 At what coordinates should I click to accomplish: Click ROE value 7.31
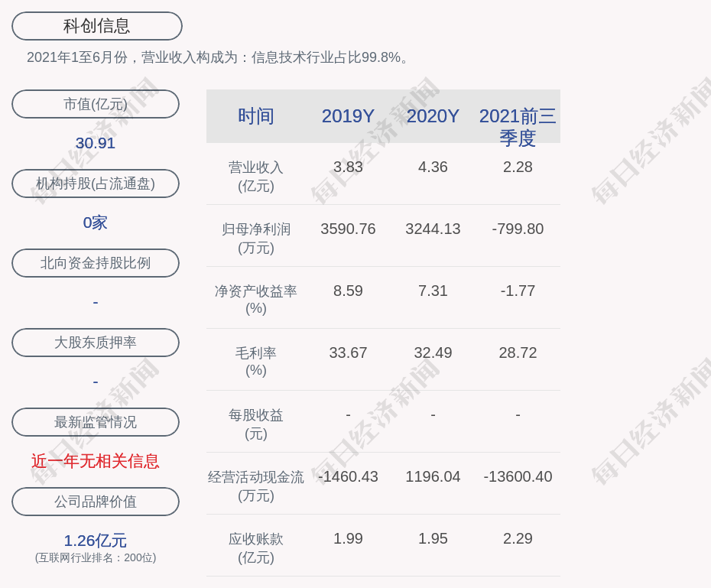tap(433, 291)
